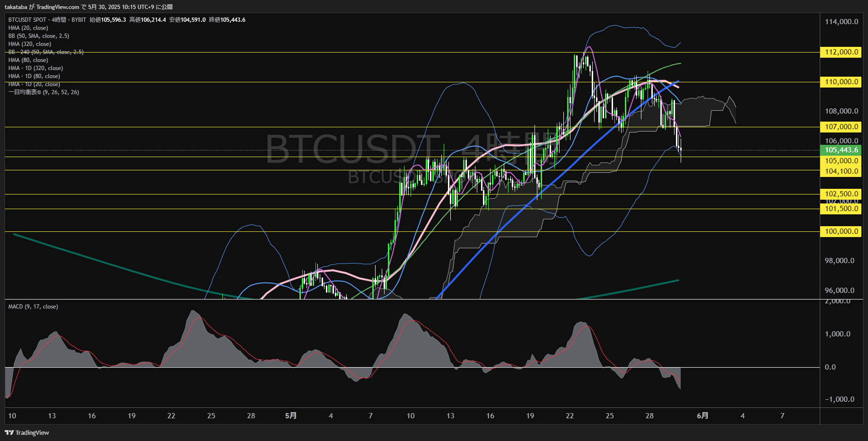Click the 114,000.0 price axis value
This screenshot has width=868, height=441.
(x=842, y=22)
